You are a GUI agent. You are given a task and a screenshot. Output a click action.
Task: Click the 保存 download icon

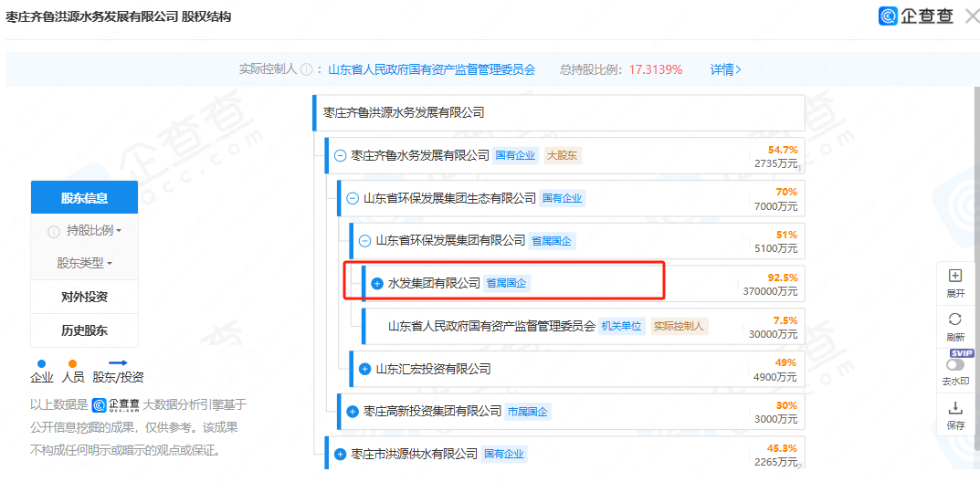click(x=955, y=408)
